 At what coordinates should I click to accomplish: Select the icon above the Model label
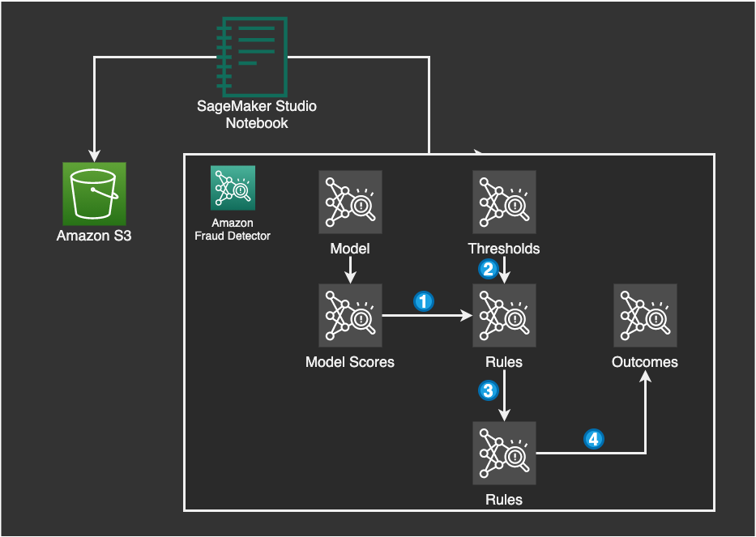(x=351, y=202)
